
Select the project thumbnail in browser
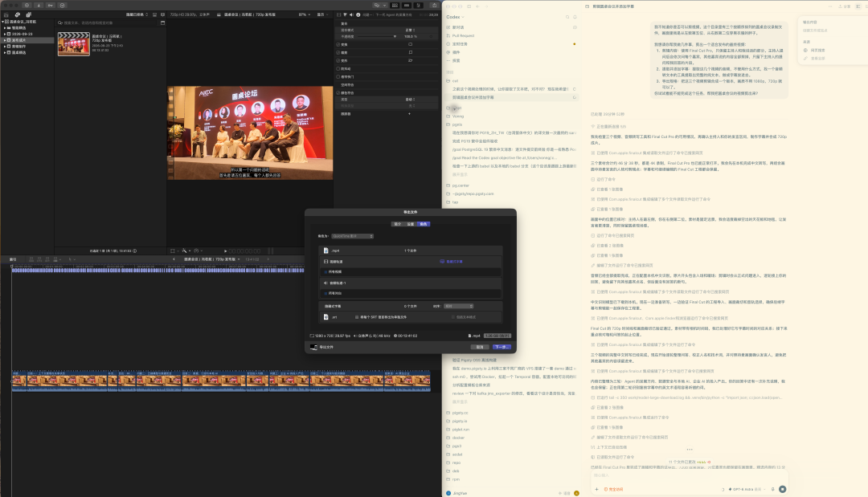coord(74,43)
